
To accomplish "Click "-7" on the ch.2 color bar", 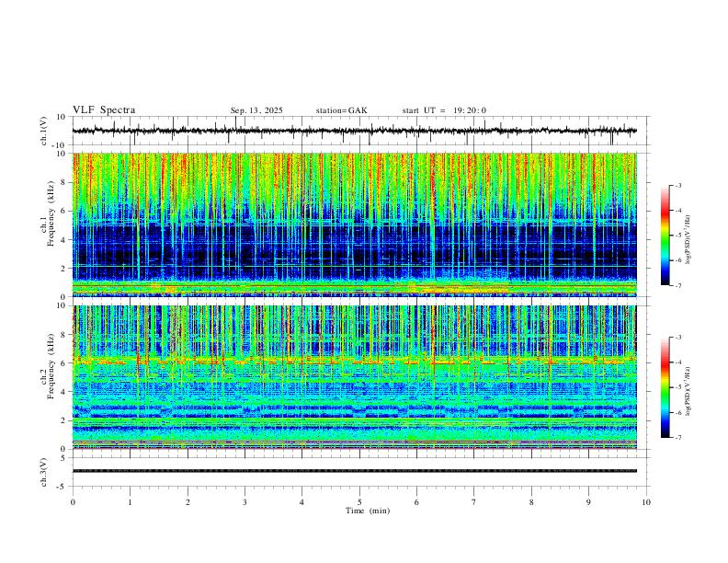I will pos(677,437).
